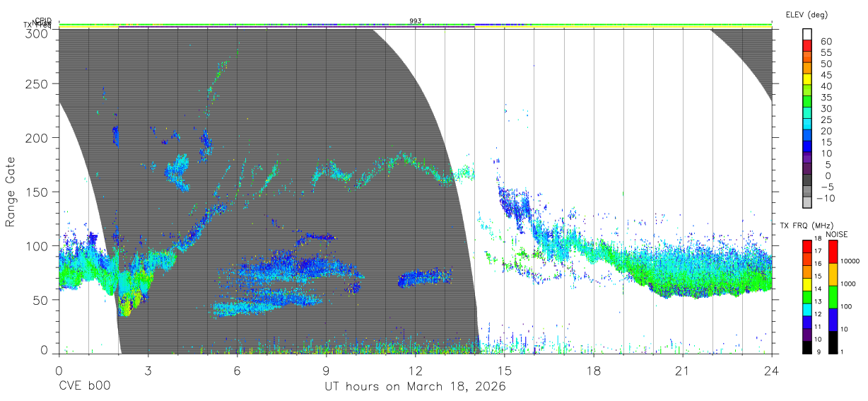Click the 100 label on NOISE scale

[x=848, y=306]
